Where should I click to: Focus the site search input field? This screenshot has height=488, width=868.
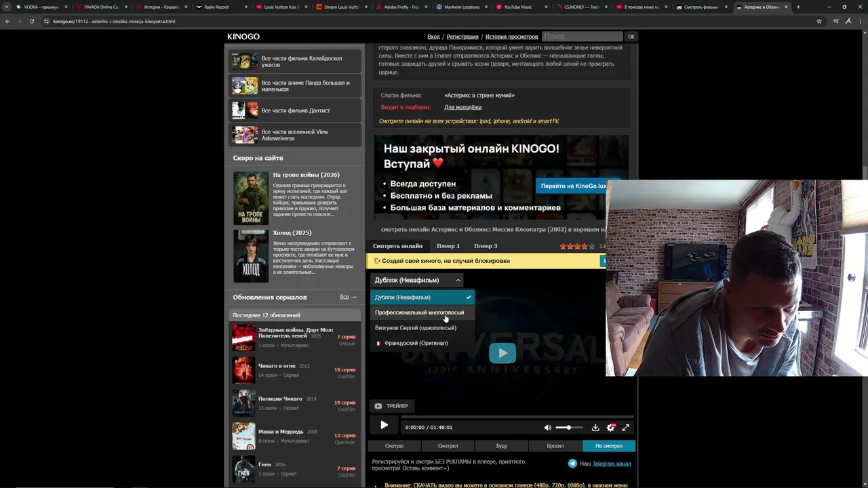tap(582, 37)
